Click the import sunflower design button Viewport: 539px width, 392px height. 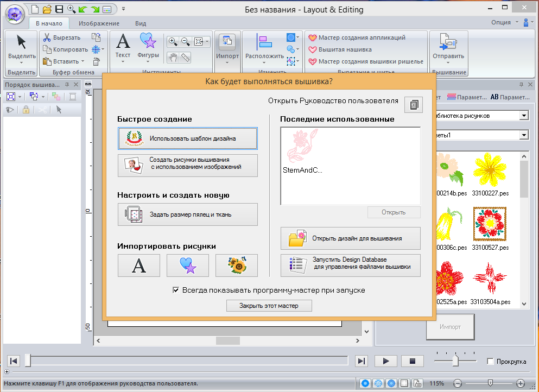(237, 265)
